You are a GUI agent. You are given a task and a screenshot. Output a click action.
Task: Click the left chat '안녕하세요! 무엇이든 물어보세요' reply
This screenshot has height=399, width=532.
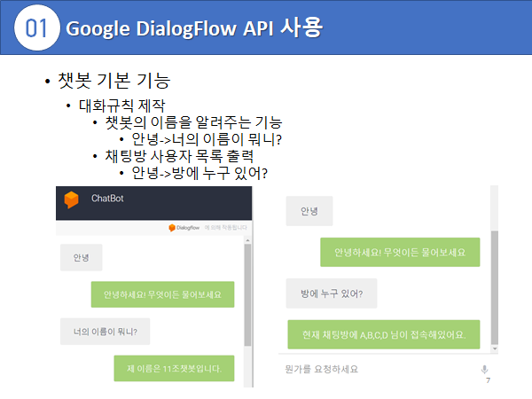point(162,294)
